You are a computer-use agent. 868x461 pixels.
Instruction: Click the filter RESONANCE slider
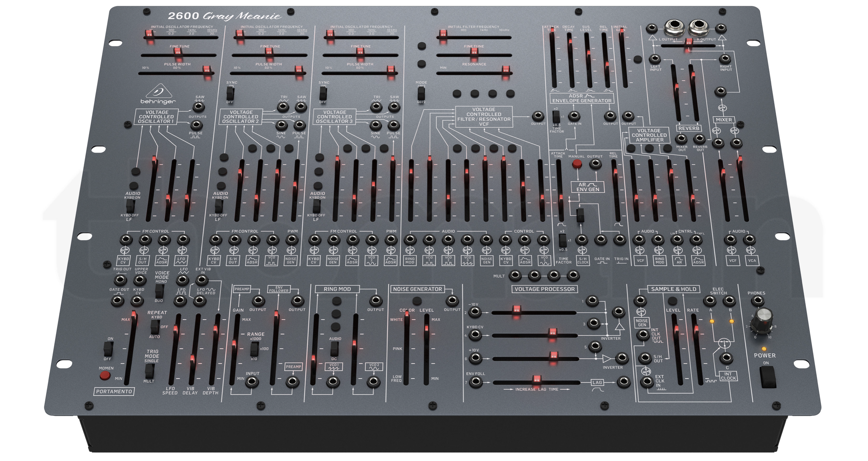(475, 73)
